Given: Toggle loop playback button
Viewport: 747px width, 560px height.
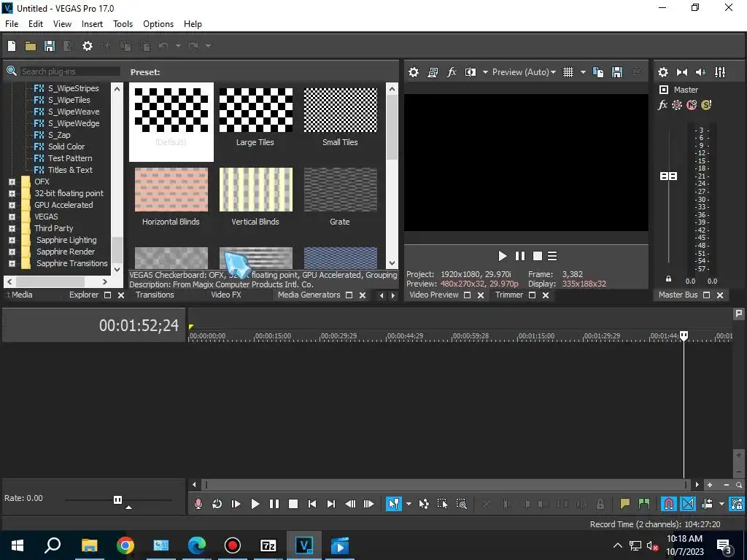Looking at the screenshot, I should tap(217, 504).
